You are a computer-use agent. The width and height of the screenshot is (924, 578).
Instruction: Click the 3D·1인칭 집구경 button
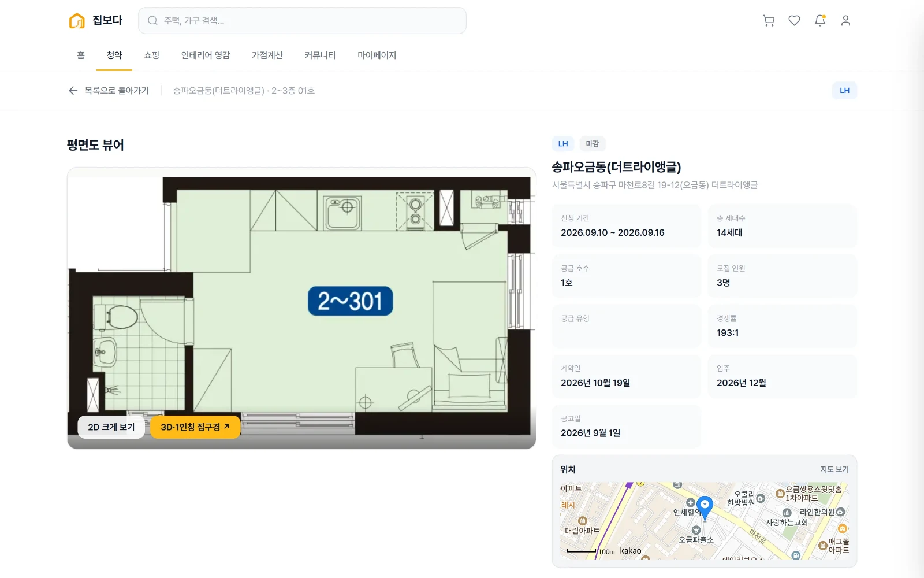pos(195,427)
